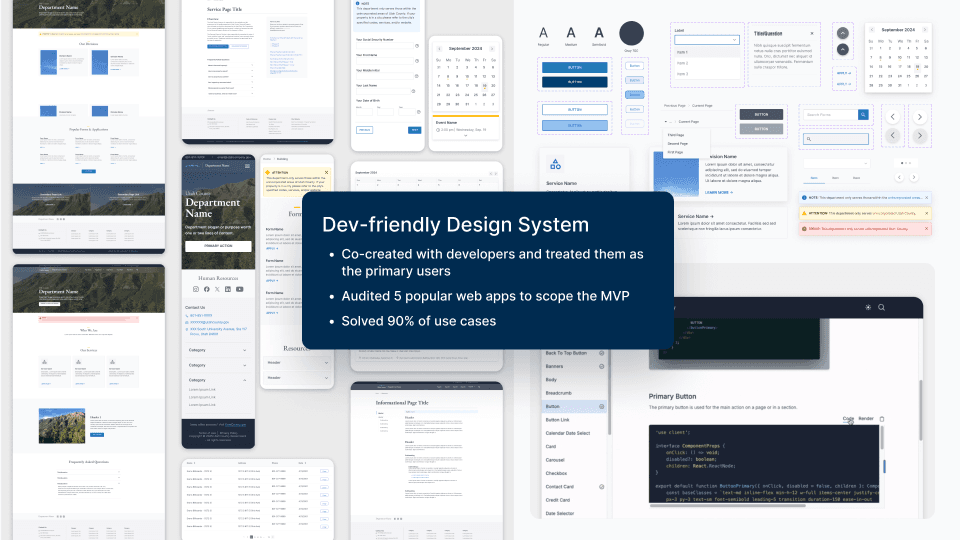This screenshot has width=960, height=540.
Task: Click the dark gray BUTTON sample
Action: pos(761,114)
